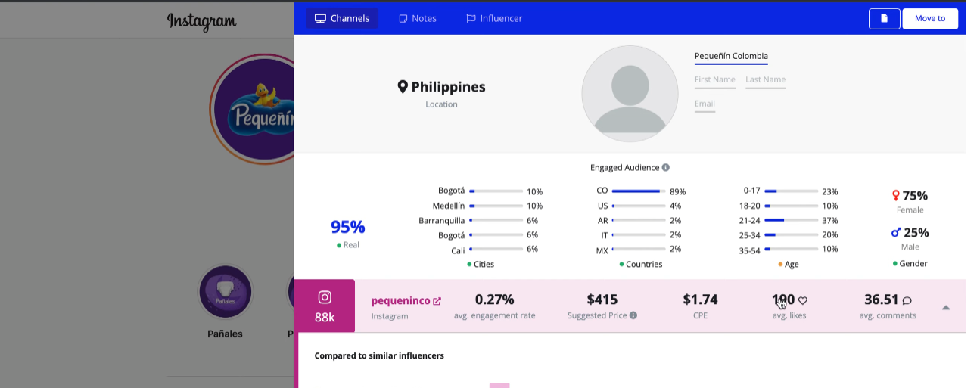Click the Pequeñín Colombia name field

731,57
